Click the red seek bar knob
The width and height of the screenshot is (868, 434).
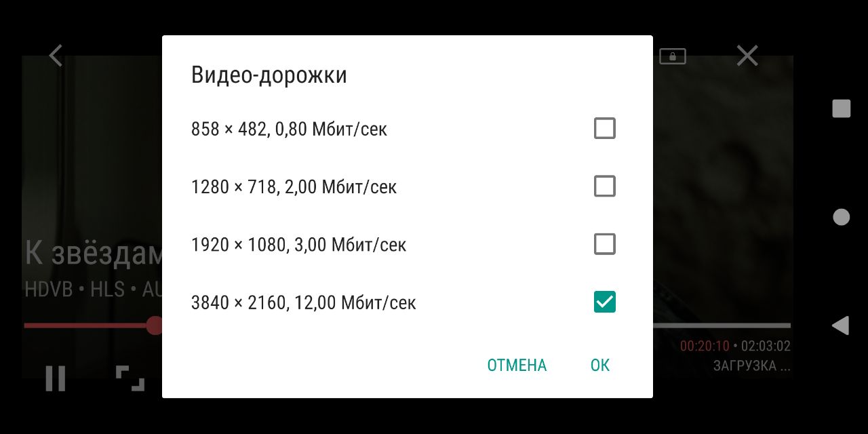click(155, 325)
